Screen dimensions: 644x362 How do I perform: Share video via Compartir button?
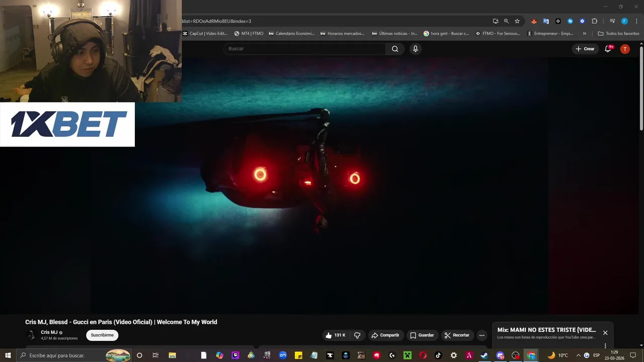(x=385, y=335)
